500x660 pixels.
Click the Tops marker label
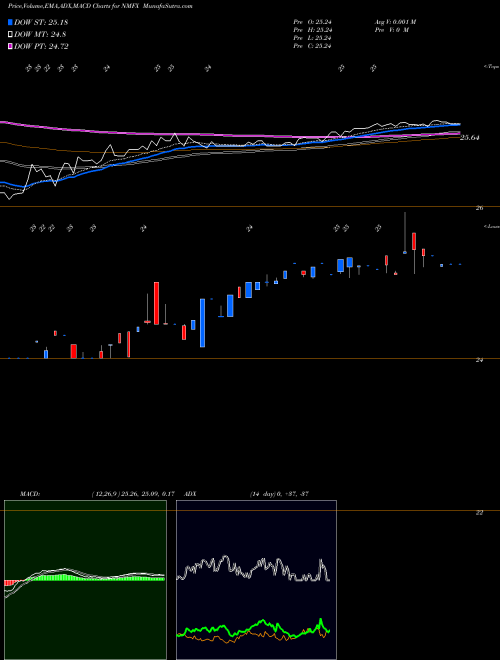point(491,67)
